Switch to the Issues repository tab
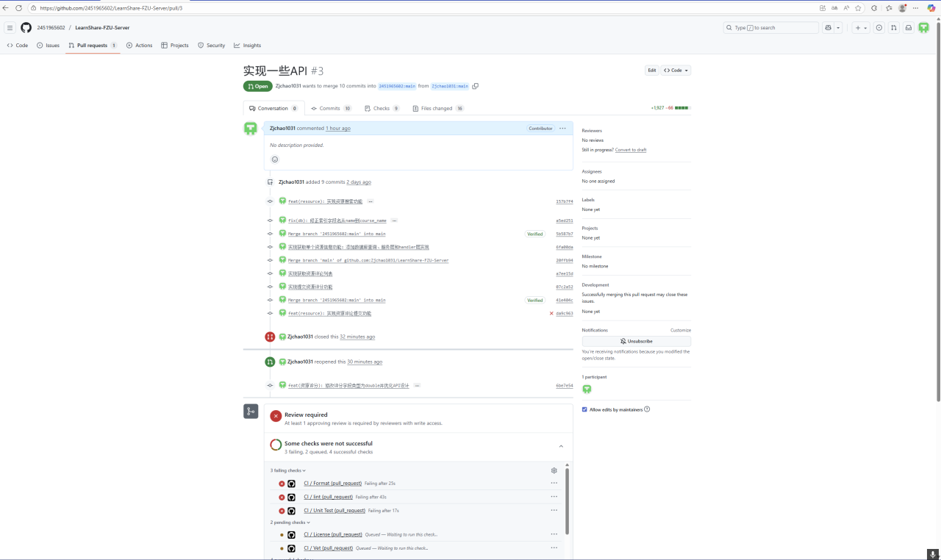Viewport: 941px width, 560px height. coord(48,46)
